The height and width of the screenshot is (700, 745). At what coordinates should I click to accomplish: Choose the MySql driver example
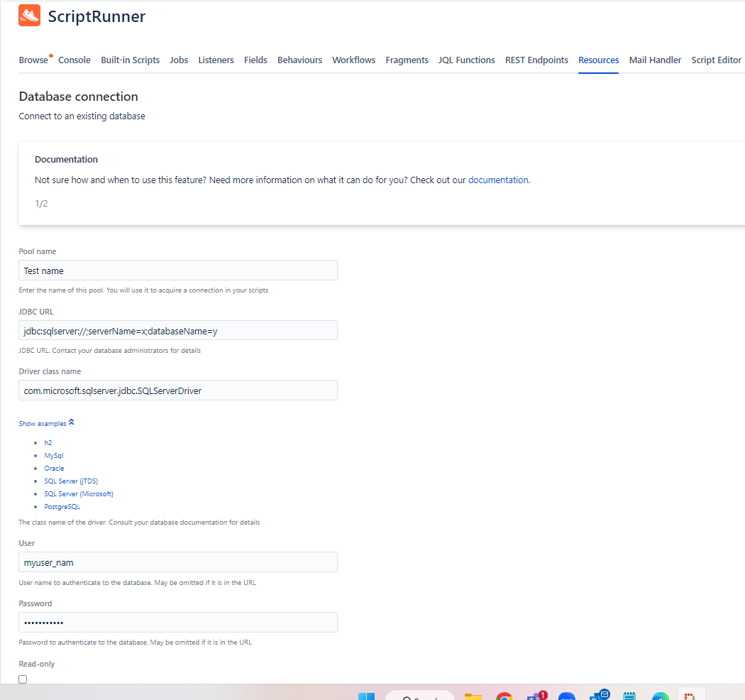(54, 455)
